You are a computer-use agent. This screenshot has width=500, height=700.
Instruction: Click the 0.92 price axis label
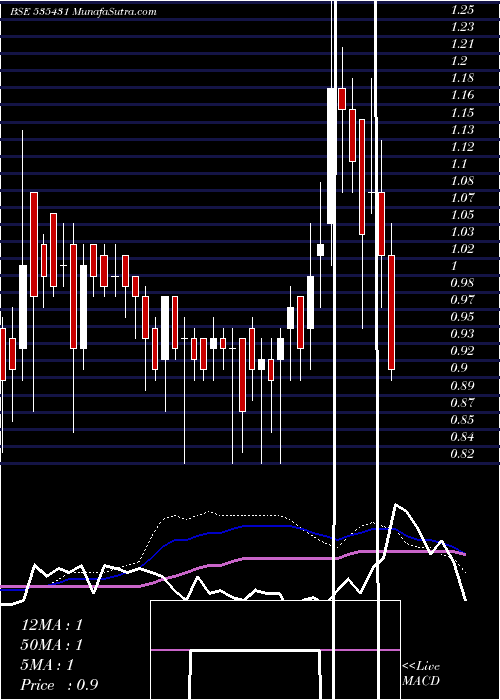463,351
